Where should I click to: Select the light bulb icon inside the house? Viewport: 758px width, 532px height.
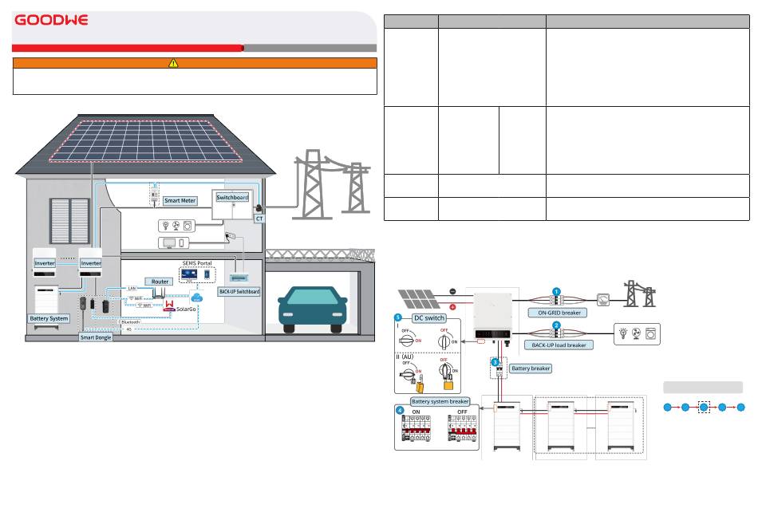pos(166,226)
